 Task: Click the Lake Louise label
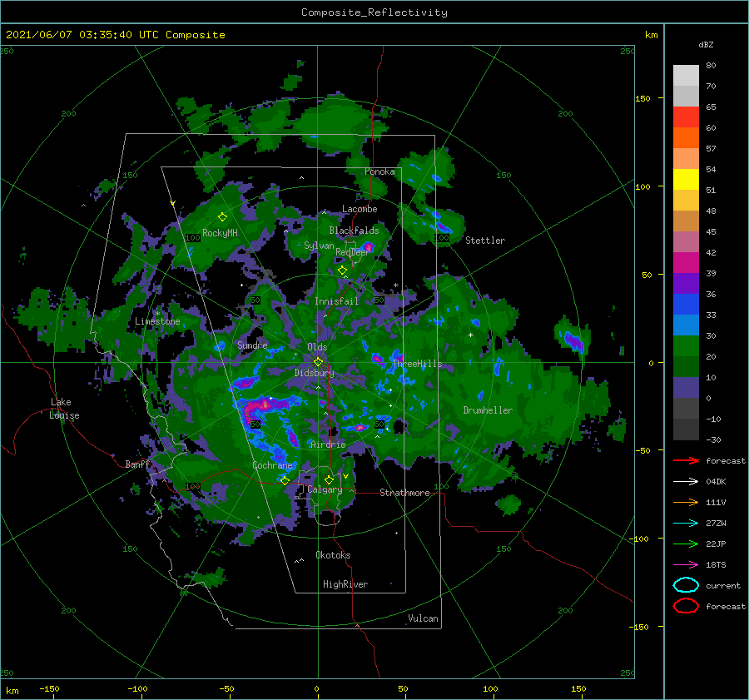pos(64,409)
